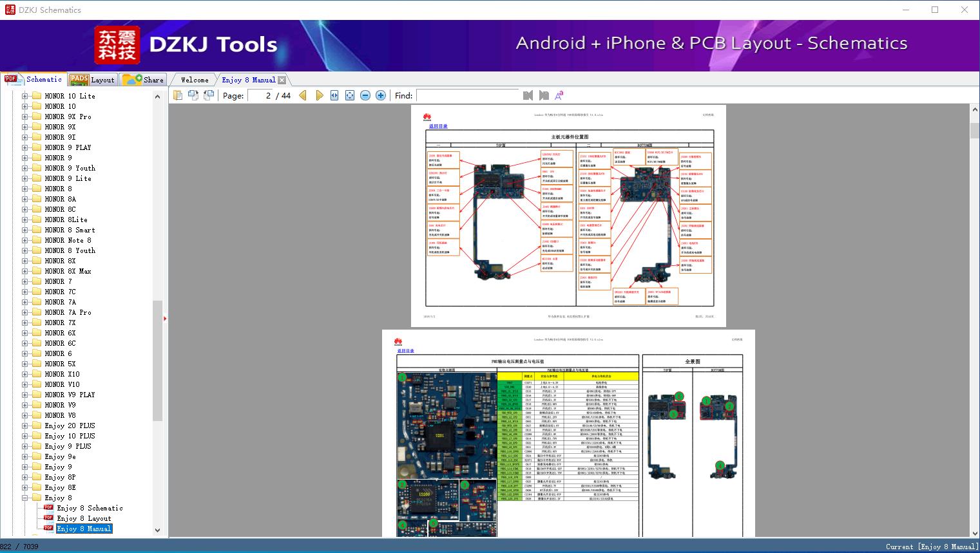Find previous search match
Viewport: 980px width, 553px height.
pyautogui.click(x=528, y=95)
